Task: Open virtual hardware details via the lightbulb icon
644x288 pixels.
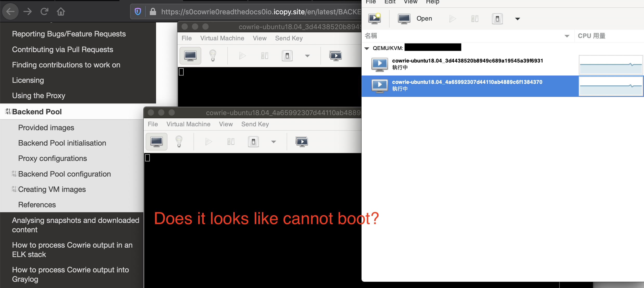Action: pos(179,141)
